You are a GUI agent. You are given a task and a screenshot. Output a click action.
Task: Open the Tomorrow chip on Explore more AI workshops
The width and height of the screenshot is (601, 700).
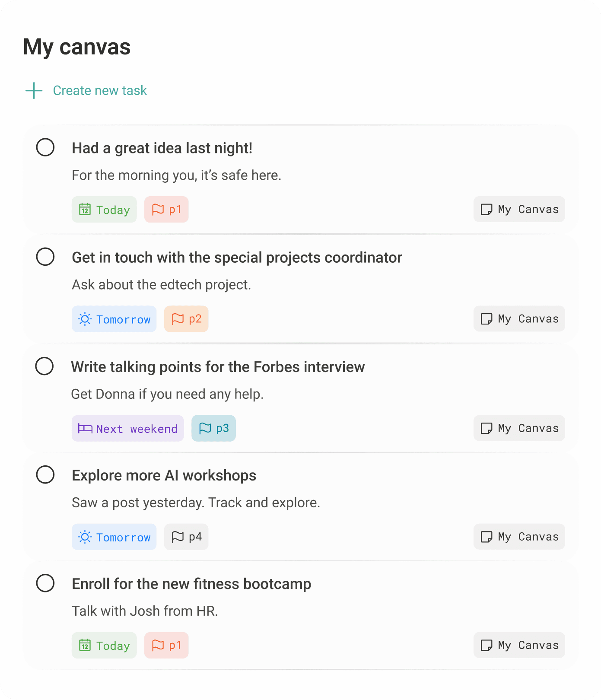coord(114,537)
